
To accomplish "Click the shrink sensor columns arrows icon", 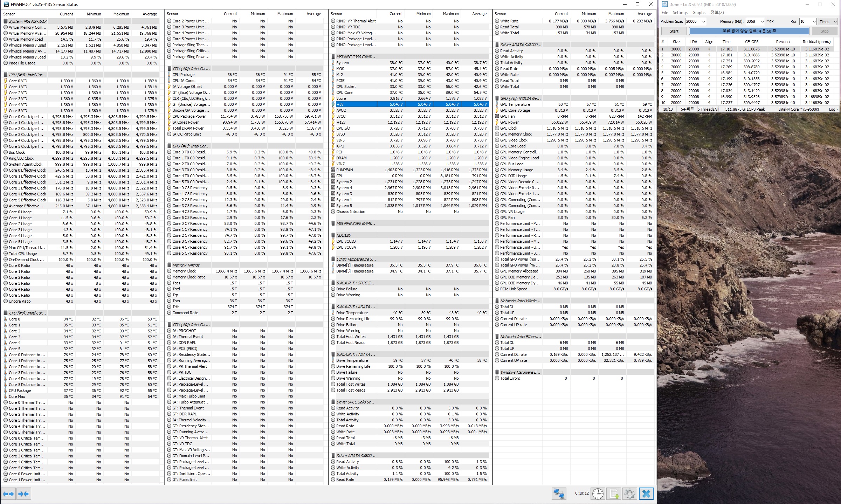I will pos(23,494).
